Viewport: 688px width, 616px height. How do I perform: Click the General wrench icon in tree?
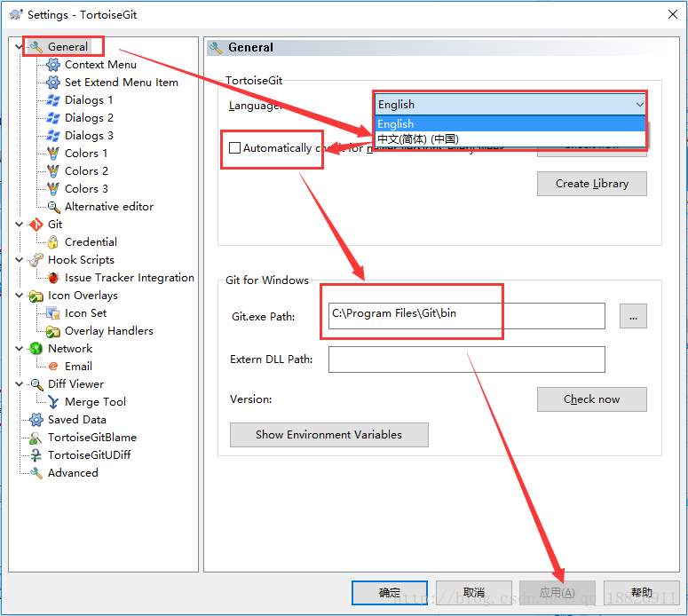pos(36,46)
